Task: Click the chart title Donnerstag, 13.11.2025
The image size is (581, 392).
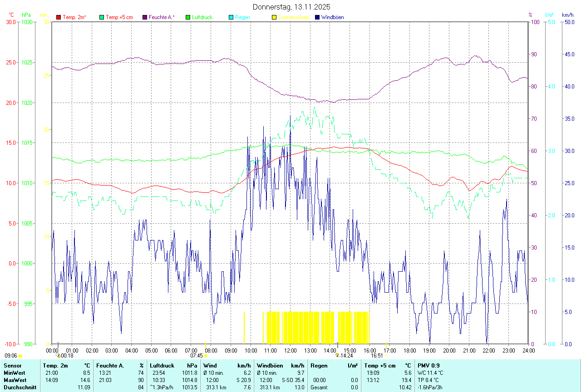Action: (x=291, y=7)
